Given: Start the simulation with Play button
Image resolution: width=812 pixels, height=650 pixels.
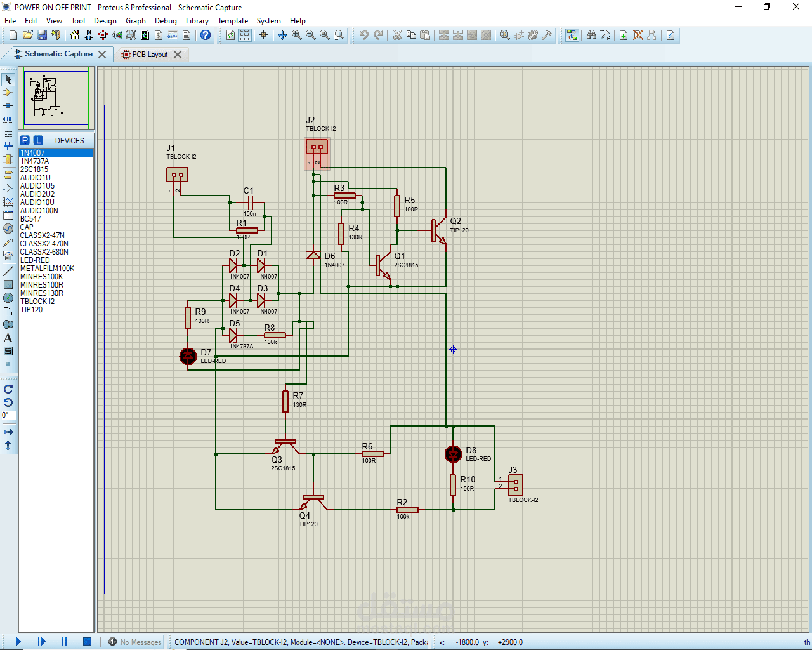Looking at the screenshot, I should pos(18,642).
